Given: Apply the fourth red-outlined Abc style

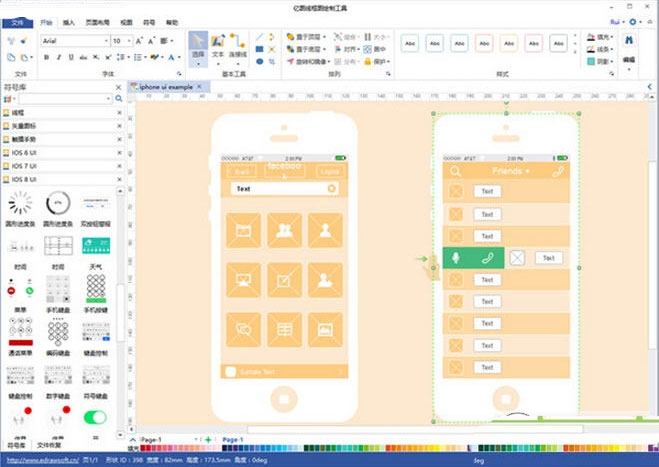Looking at the screenshot, I should 484,43.
